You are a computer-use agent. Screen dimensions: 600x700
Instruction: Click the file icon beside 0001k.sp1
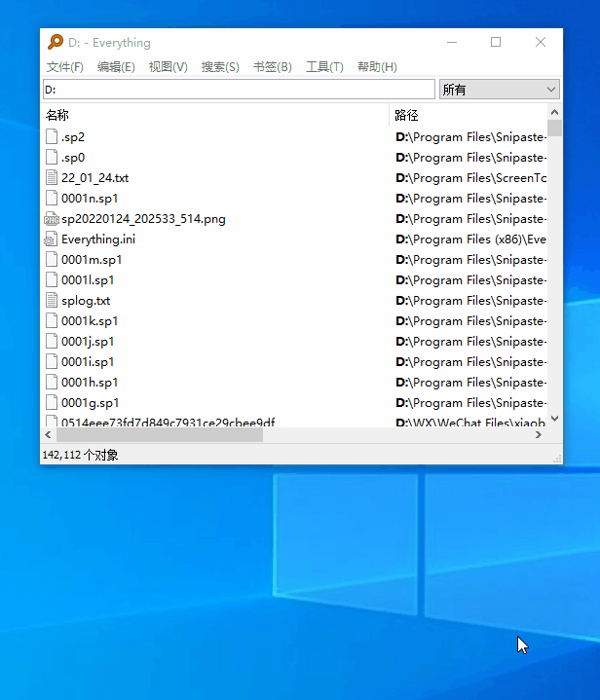(52, 321)
